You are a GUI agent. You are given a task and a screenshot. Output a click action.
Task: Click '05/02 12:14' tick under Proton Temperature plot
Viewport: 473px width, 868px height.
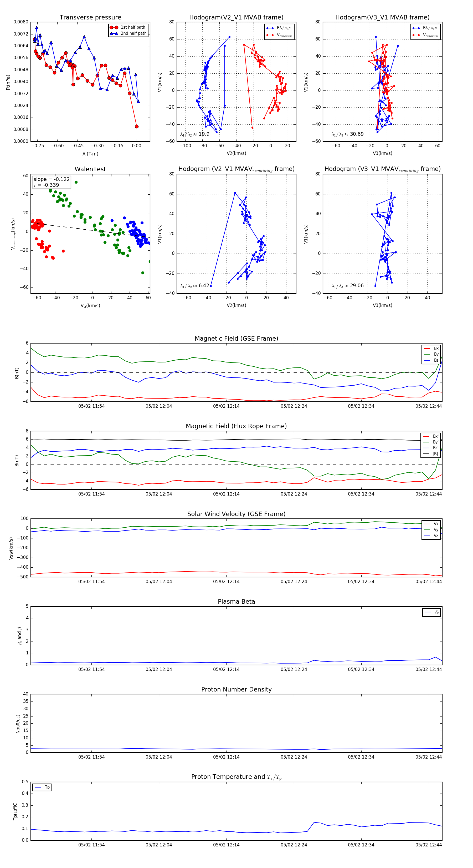coord(226,845)
